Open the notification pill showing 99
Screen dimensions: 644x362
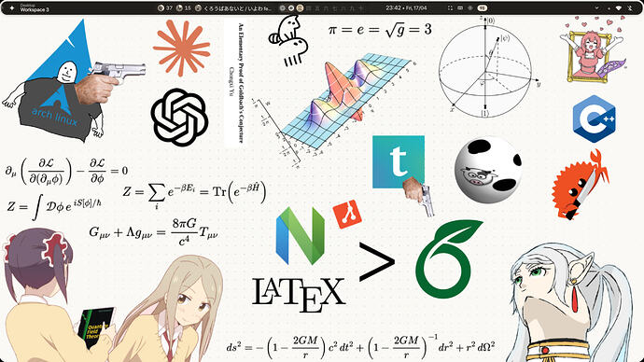[483, 7]
